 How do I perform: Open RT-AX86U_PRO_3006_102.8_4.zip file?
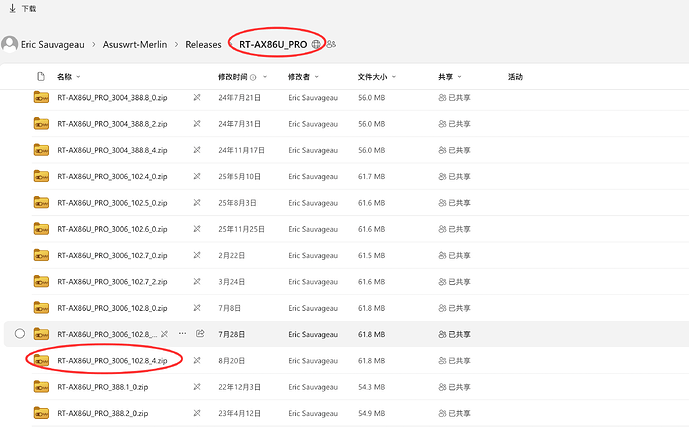pos(112,361)
